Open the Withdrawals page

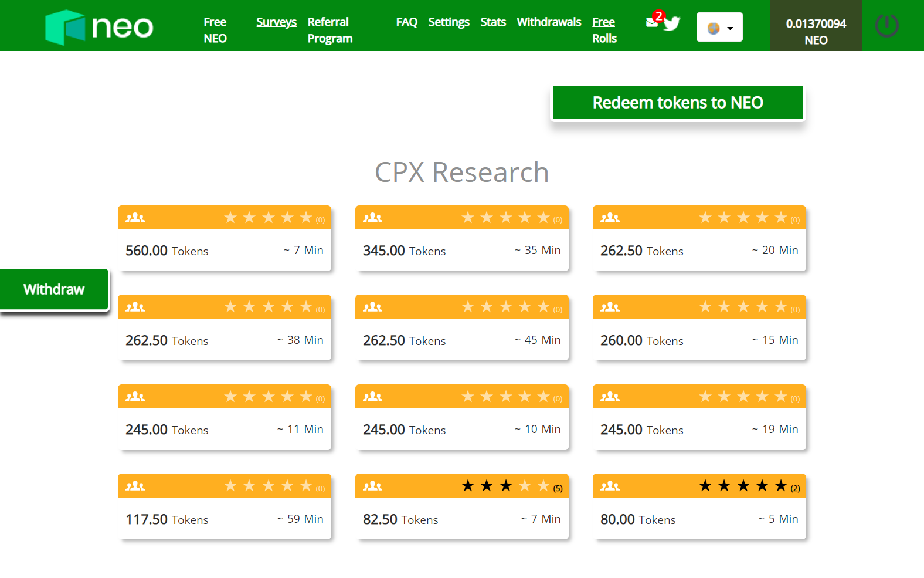tap(549, 22)
